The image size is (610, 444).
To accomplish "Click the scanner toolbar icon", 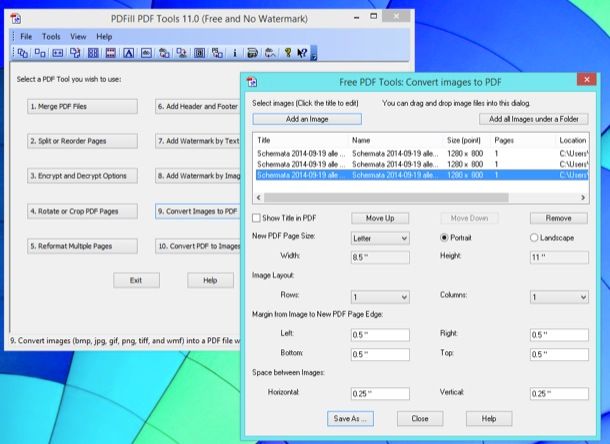I will point(252,53).
